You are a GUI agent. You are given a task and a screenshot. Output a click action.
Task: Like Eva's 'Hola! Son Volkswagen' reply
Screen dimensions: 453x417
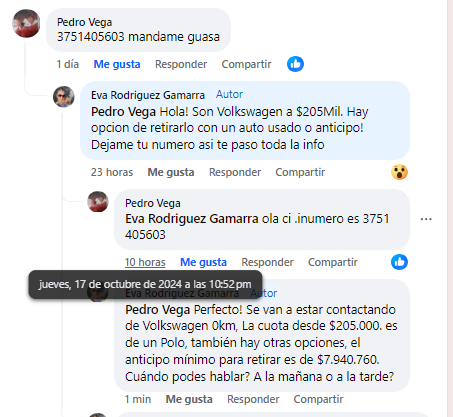click(171, 172)
